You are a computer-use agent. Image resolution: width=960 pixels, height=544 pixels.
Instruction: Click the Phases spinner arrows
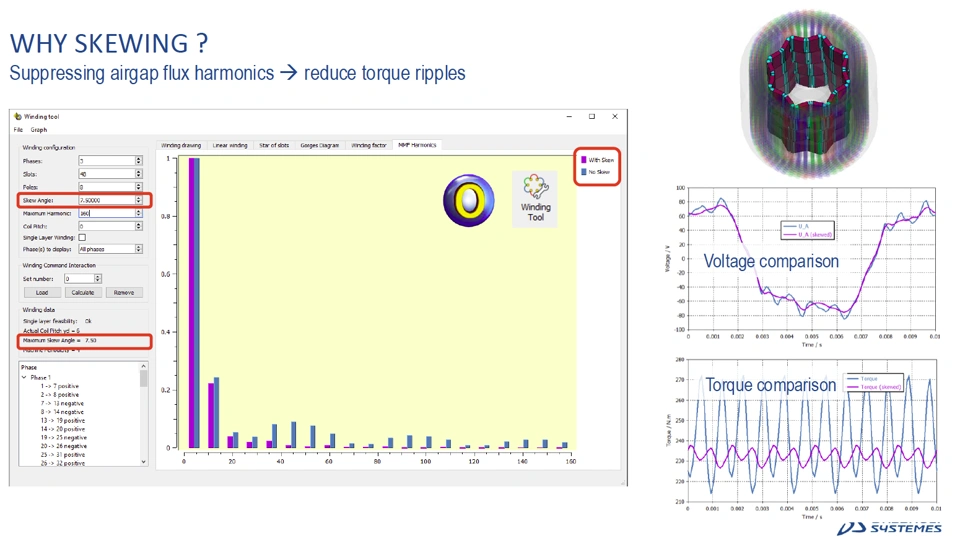point(139,160)
